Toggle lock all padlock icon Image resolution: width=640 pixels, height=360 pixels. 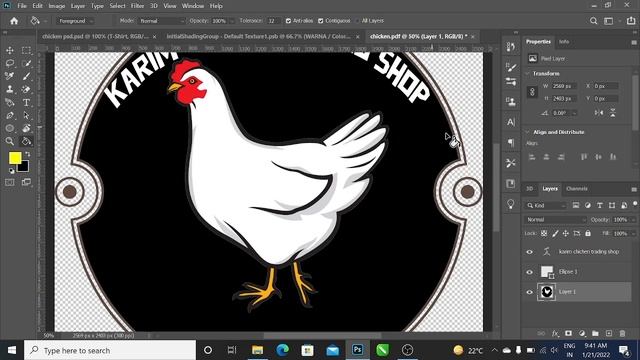coord(588,233)
